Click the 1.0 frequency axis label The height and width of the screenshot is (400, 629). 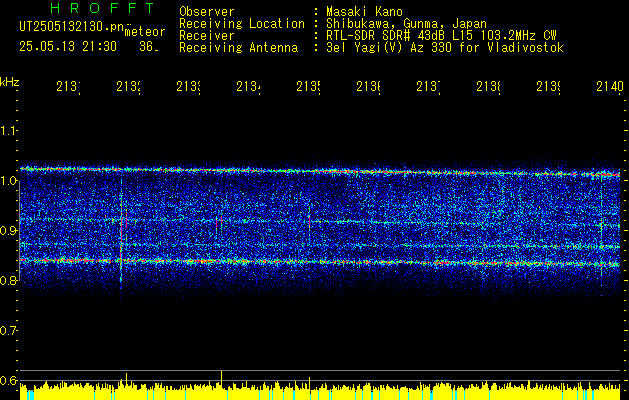[9, 180]
